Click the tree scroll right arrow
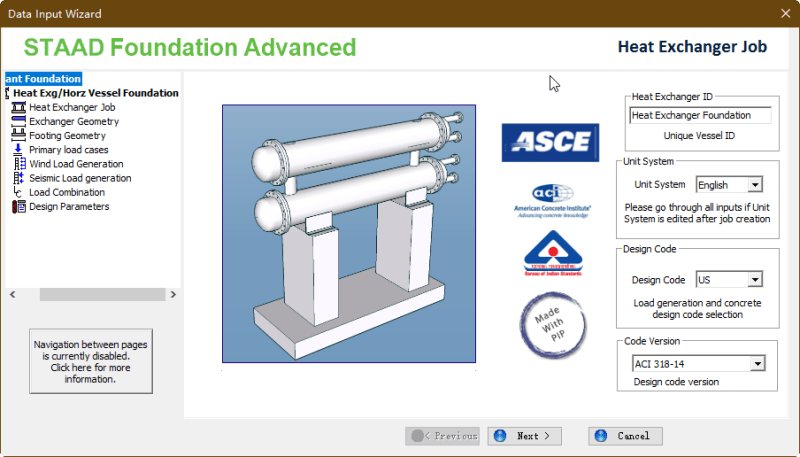This screenshot has height=457, width=800. click(173, 294)
